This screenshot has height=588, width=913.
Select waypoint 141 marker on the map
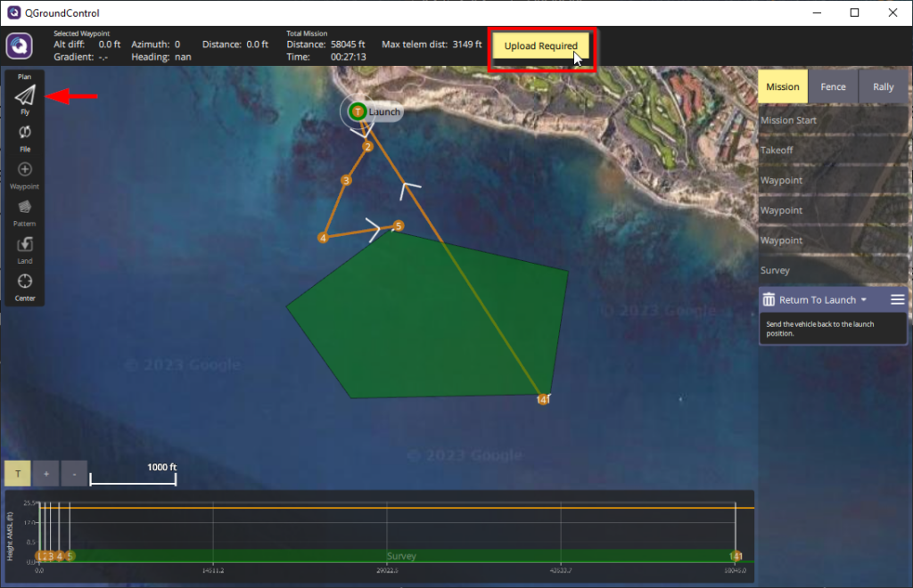click(x=543, y=399)
